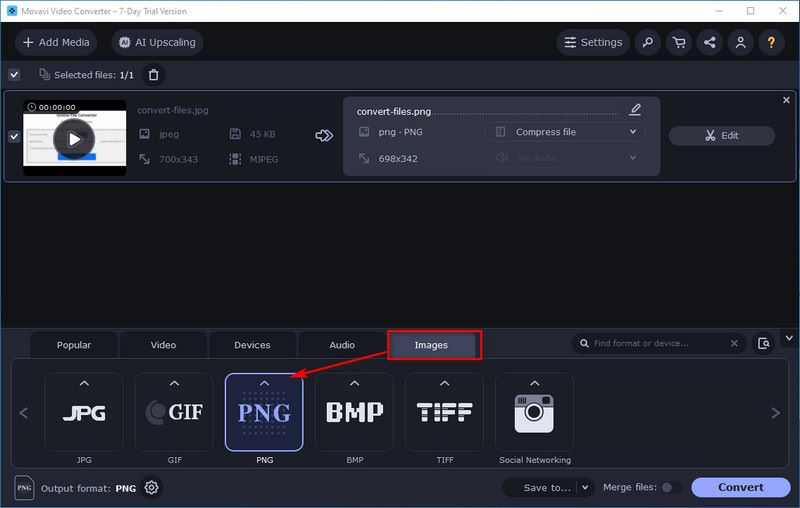Click the convert-files.jpg source filename
Image resolution: width=800 pixels, height=508 pixels.
(172, 110)
